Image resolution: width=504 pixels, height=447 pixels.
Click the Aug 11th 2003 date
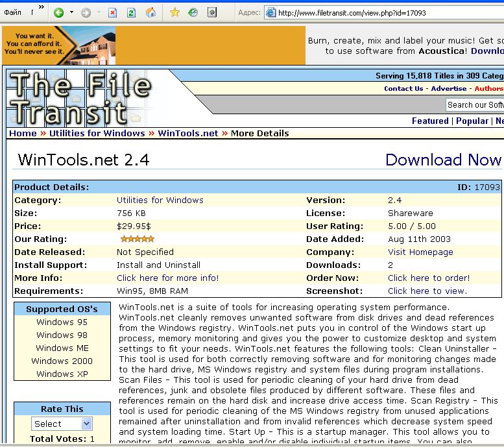click(419, 239)
